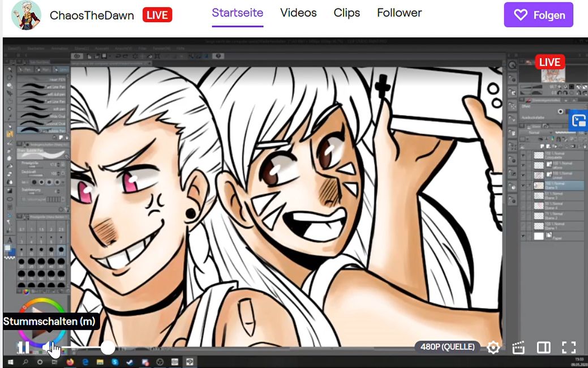The height and width of the screenshot is (368, 588).
Task: Toggle visibility of the Papier layer
Action: pos(523,236)
